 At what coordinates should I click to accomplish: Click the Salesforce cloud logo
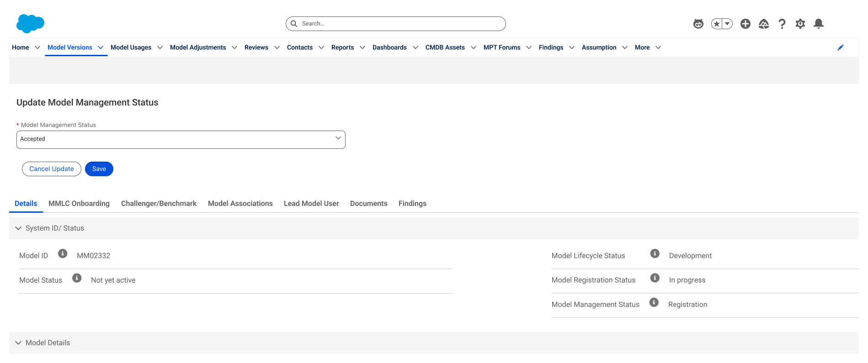click(30, 23)
